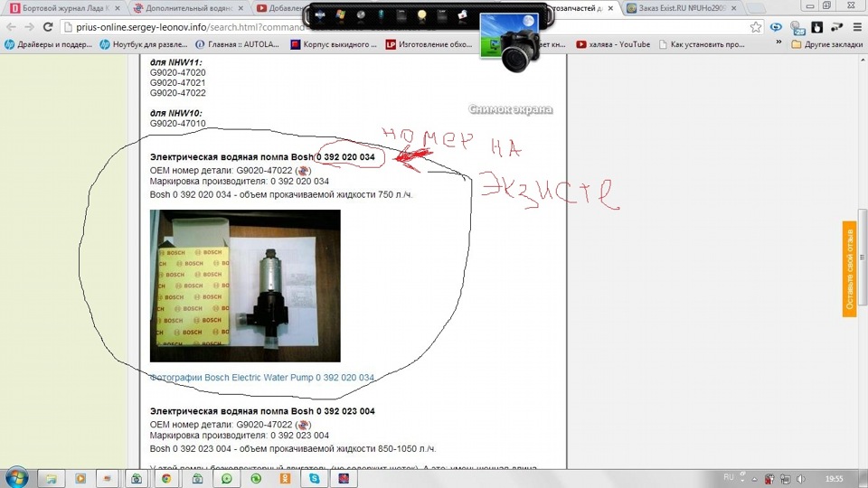
Task: Close the Дополнительный водяной tab
Action: [x=241, y=8]
